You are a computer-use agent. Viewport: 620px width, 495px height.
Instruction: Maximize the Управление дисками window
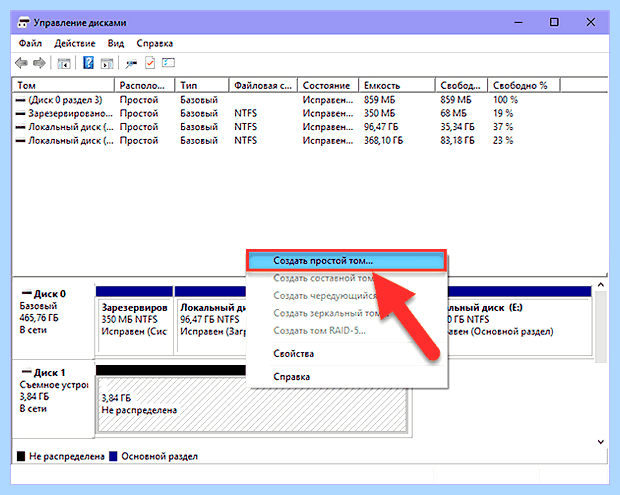[554, 23]
